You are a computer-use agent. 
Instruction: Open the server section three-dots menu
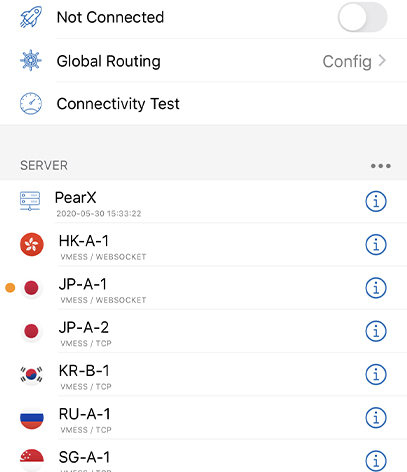coord(381,166)
